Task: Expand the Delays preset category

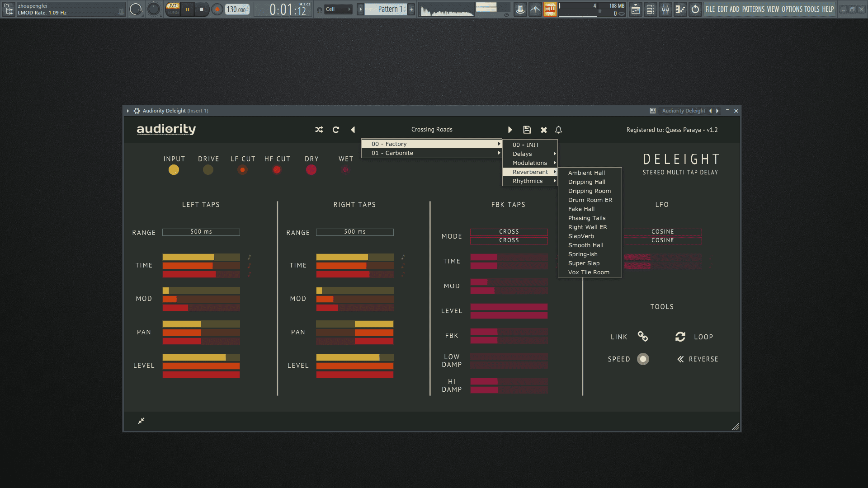Action: tap(530, 154)
